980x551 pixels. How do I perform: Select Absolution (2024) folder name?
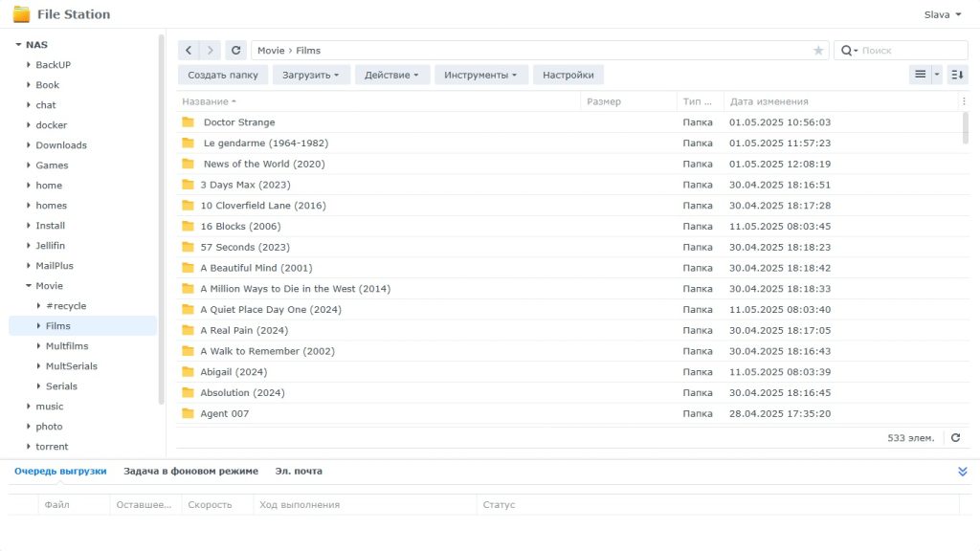242,392
